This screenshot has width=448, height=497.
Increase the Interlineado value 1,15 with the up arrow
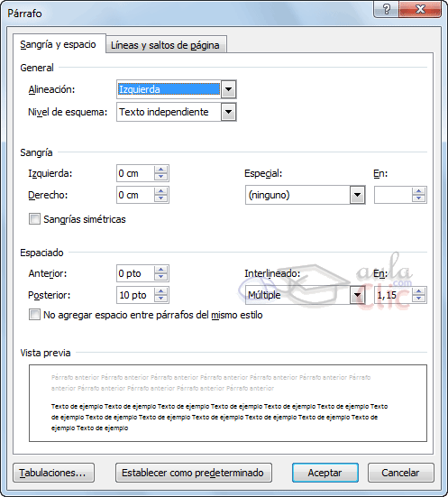pos(419,291)
